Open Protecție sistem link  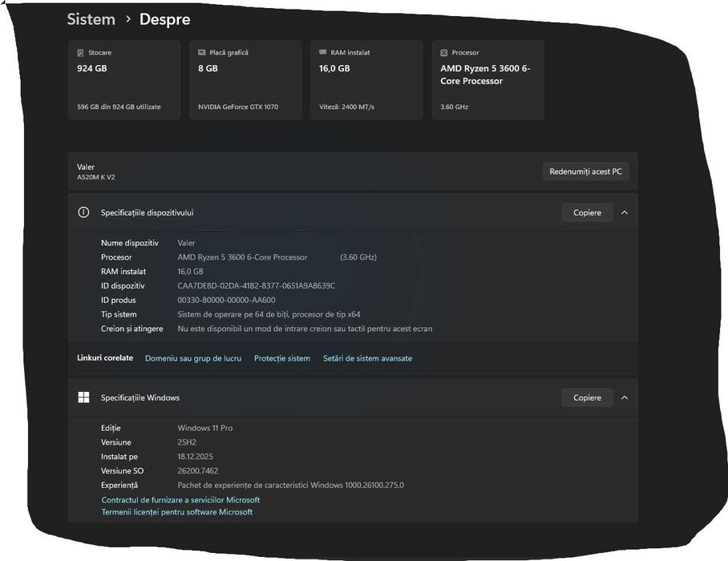click(x=282, y=358)
